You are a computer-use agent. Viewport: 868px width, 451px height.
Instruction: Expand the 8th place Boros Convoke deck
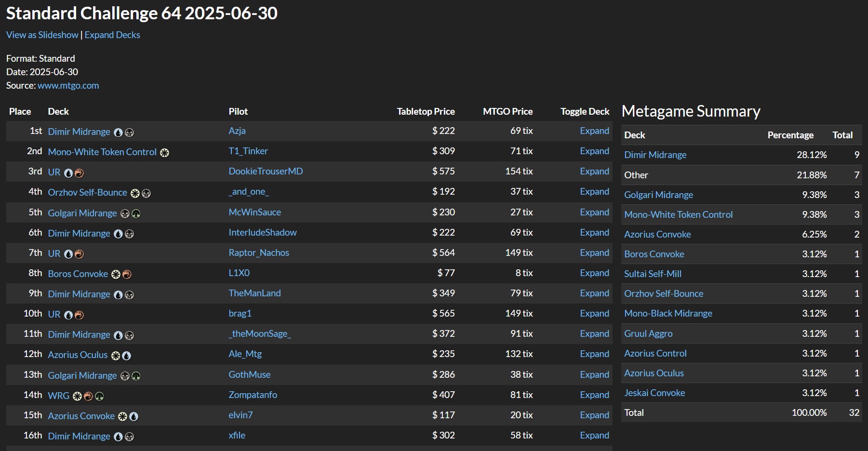point(594,273)
